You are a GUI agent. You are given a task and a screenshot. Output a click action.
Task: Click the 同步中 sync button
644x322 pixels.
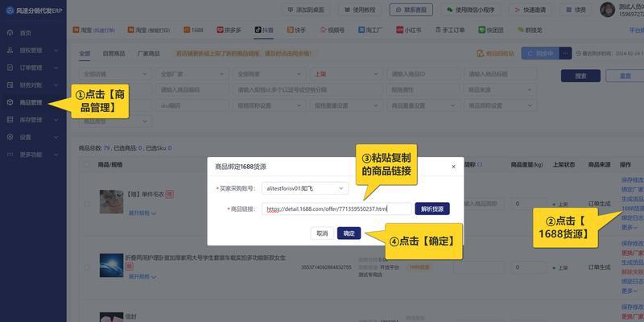[540, 53]
